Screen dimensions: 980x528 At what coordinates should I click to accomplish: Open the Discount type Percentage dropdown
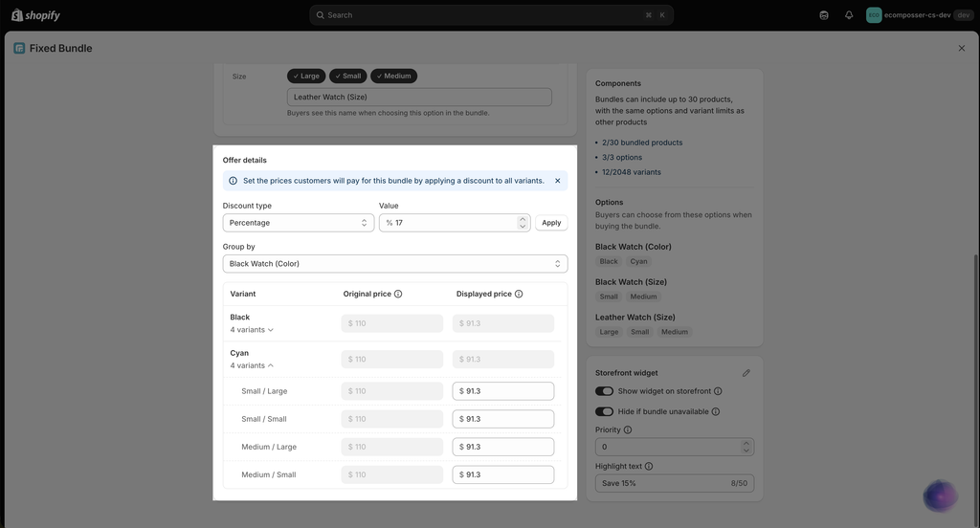point(299,223)
